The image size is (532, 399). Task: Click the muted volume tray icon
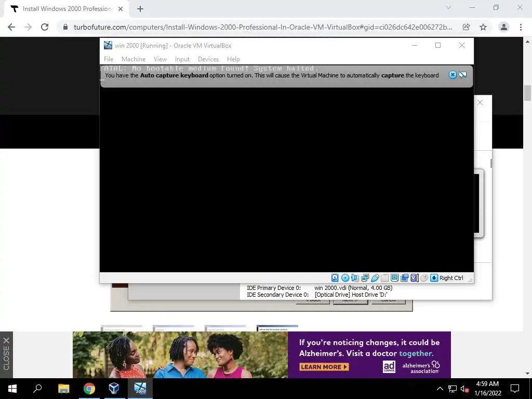pos(464,389)
